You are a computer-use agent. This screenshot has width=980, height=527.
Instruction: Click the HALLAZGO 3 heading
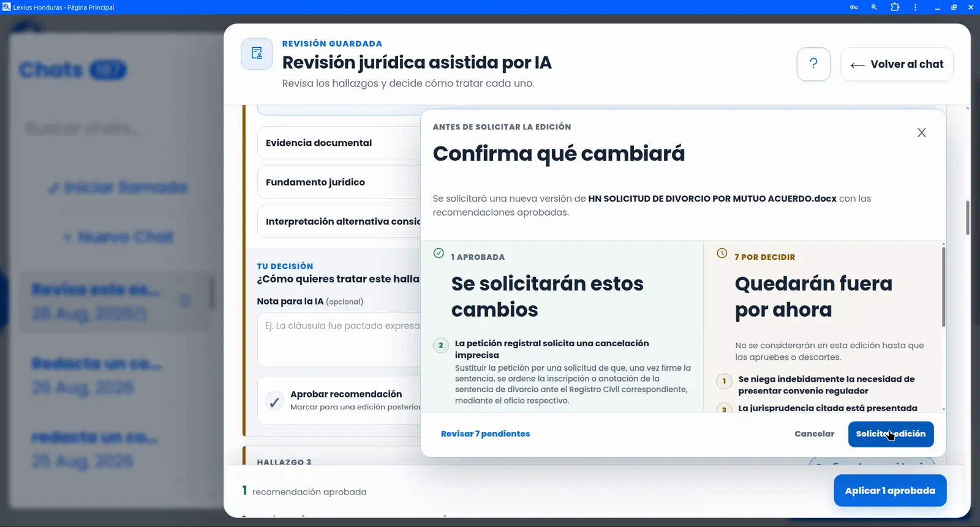click(x=284, y=462)
